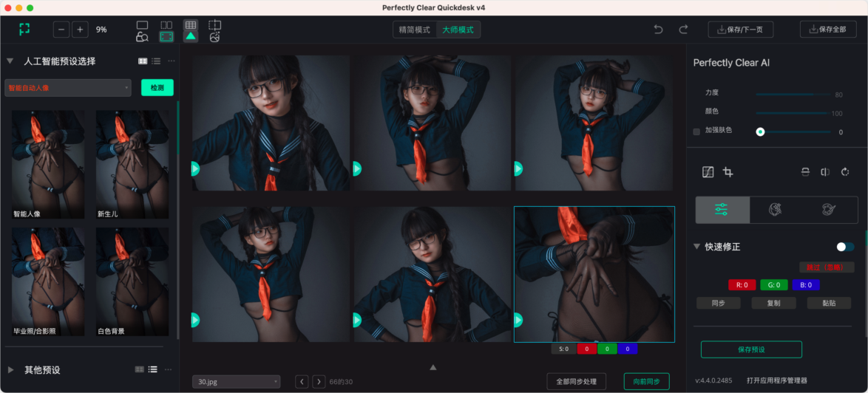Select the grid view icon in toolbar

191,25
